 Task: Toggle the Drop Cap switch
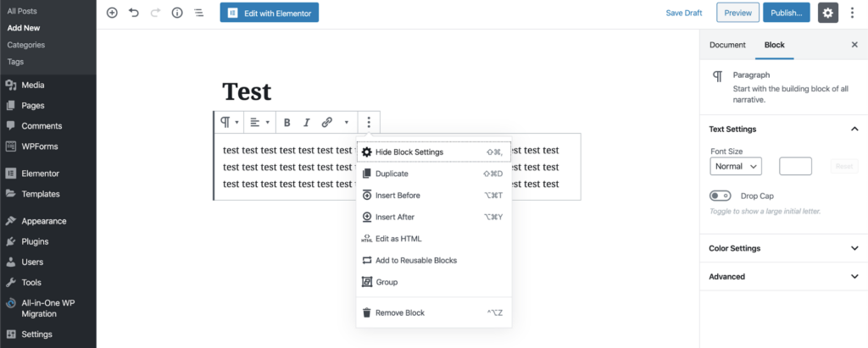pyautogui.click(x=721, y=196)
